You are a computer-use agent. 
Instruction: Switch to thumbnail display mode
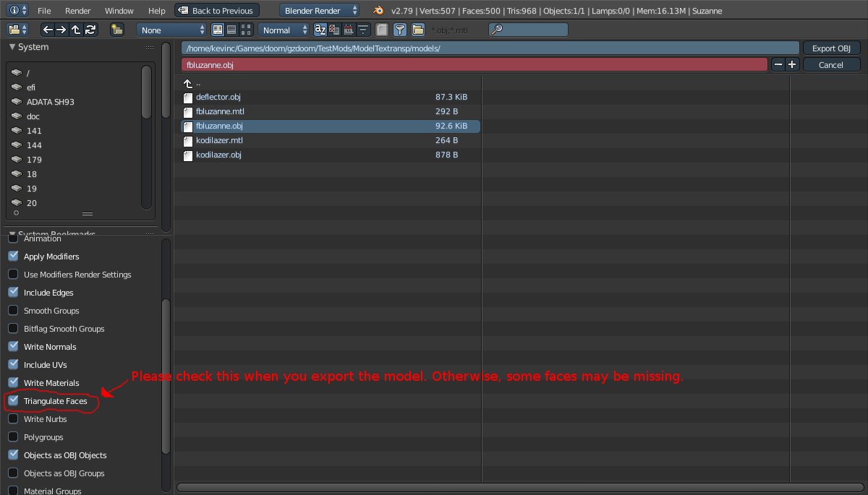pyautogui.click(x=246, y=30)
